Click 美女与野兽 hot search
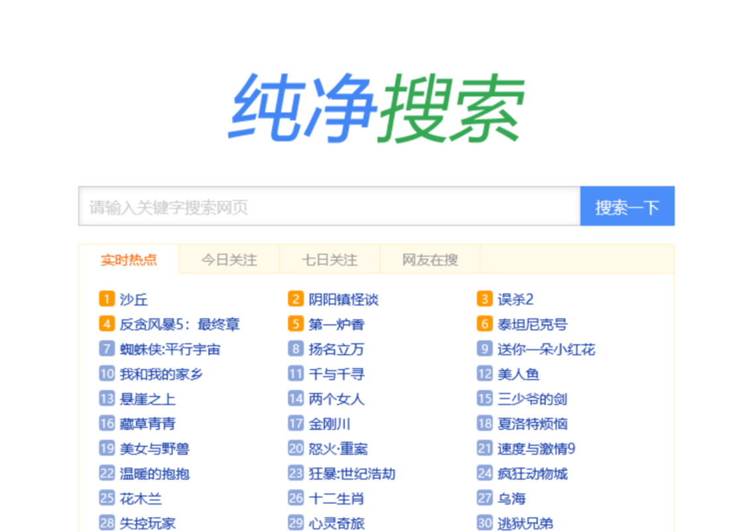The image size is (756, 532). pos(155,449)
